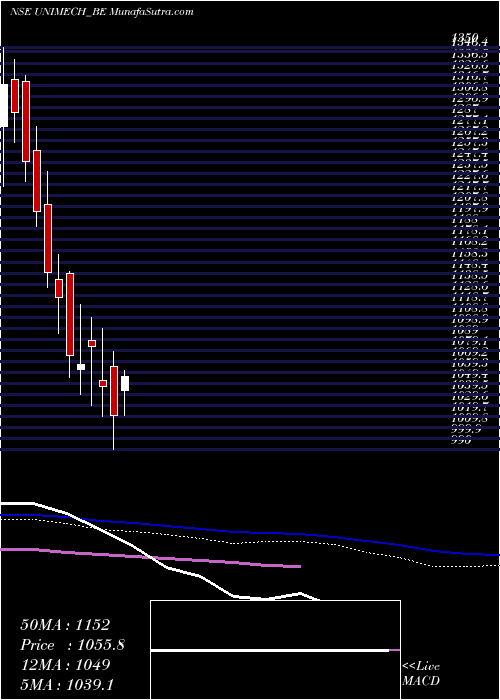Click the <<Live MACD label
Image resolution: width=500 pixels, height=700 pixels.
pos(421,673)
